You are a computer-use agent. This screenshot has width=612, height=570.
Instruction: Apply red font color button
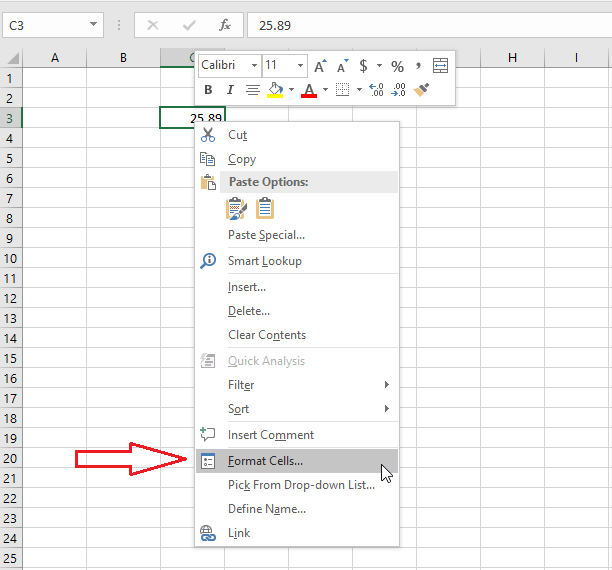309,90
